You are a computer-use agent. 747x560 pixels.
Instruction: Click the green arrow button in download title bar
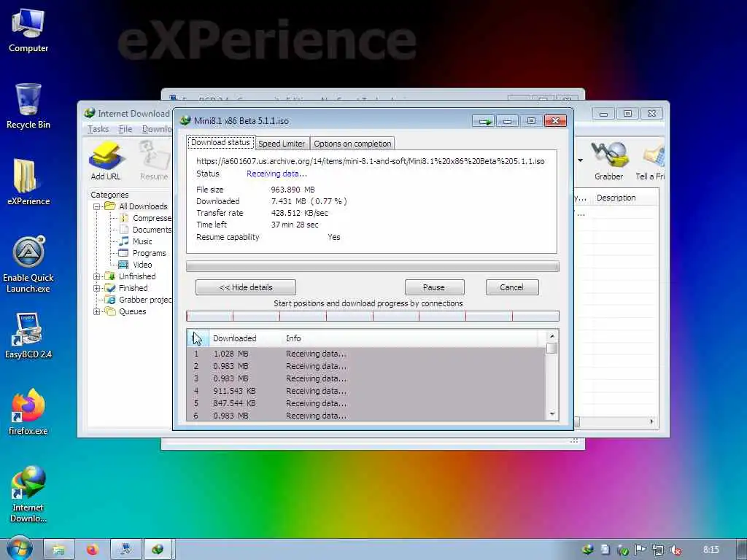484,121
